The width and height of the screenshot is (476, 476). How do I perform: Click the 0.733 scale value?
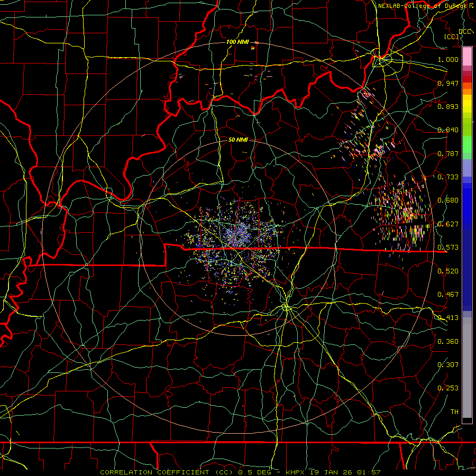click(448, 177)
